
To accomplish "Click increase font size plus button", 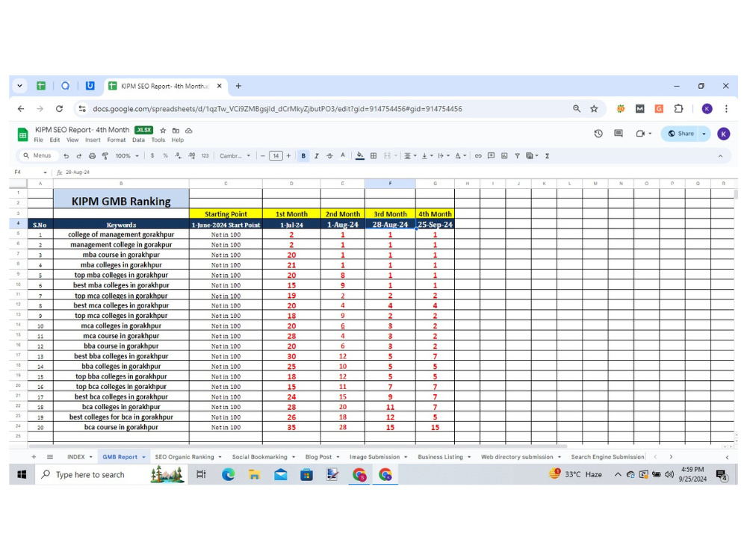I will point(288,156).
